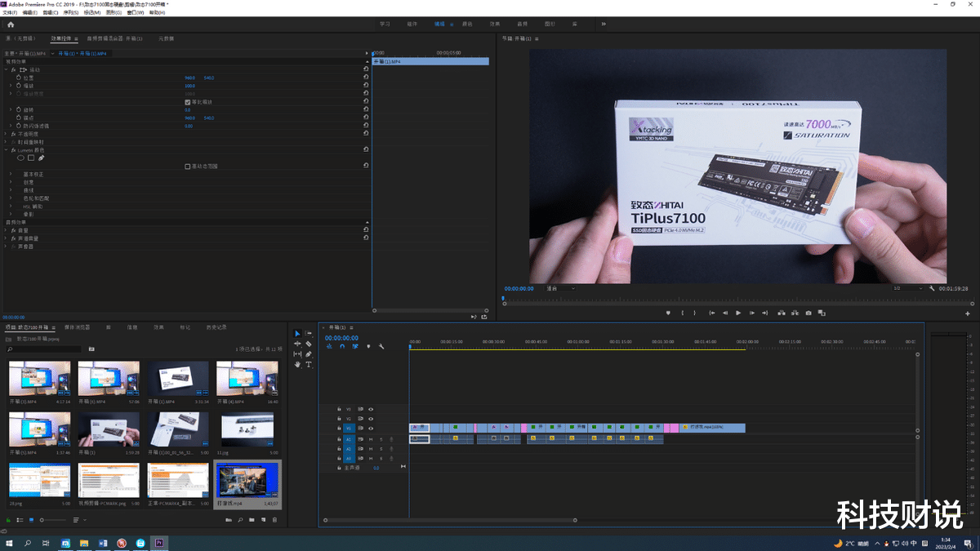Open playback resolution 1/2 dropdown
This screenshot has height=551, width=980.
pyautogui.click(x=908, y=288)
